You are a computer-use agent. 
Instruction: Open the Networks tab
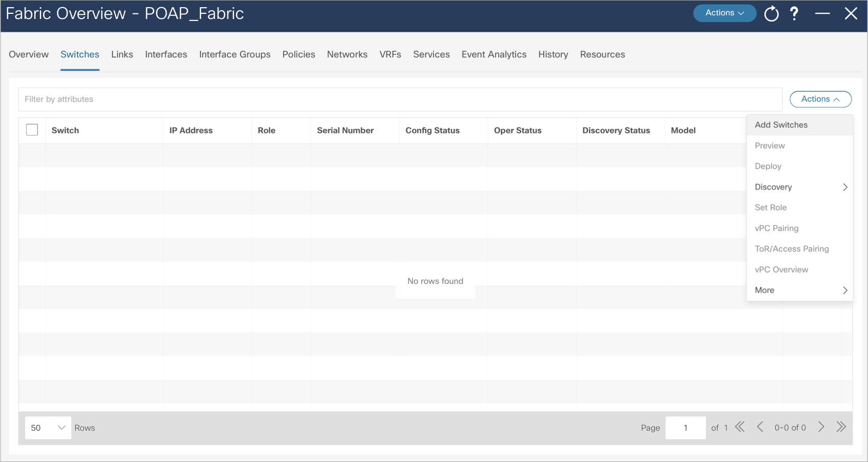(347, 54)
